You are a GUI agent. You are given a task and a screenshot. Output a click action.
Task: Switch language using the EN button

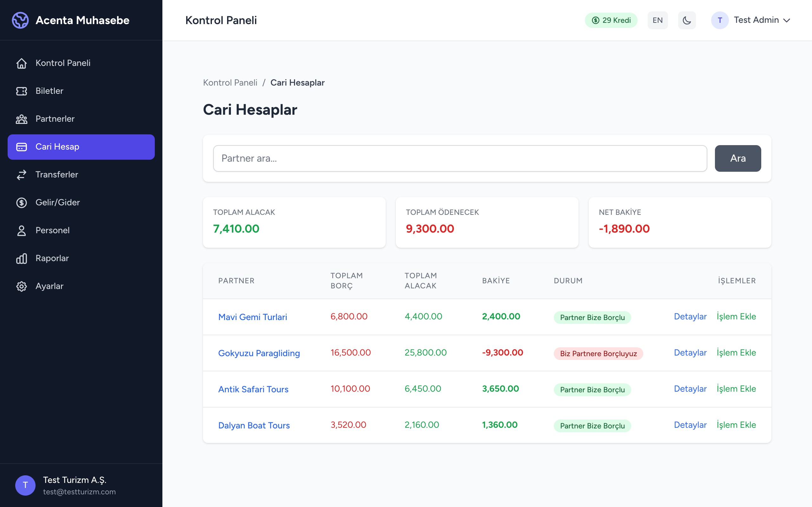pyautogui.click(x=657, y=20)
